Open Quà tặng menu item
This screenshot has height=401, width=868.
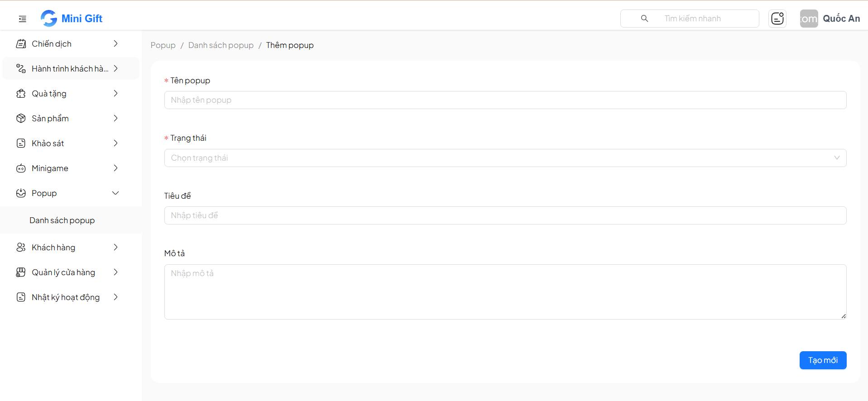click(x=70, y=94)
